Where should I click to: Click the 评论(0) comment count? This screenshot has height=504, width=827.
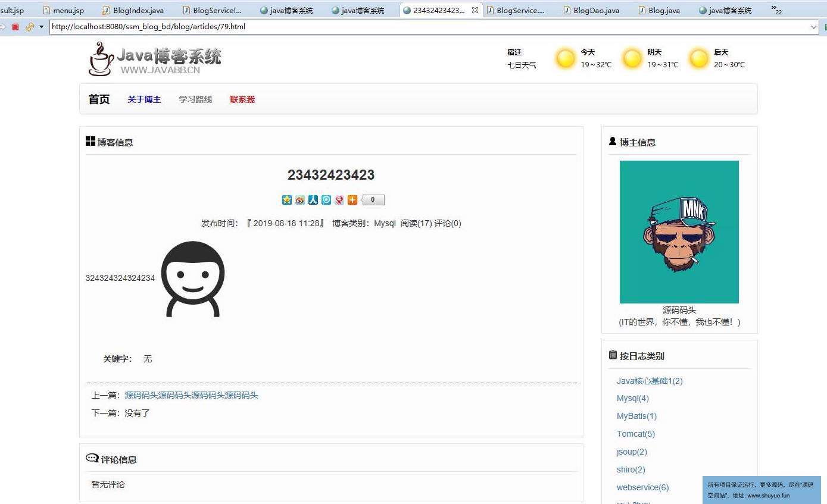tap(448, 224)
